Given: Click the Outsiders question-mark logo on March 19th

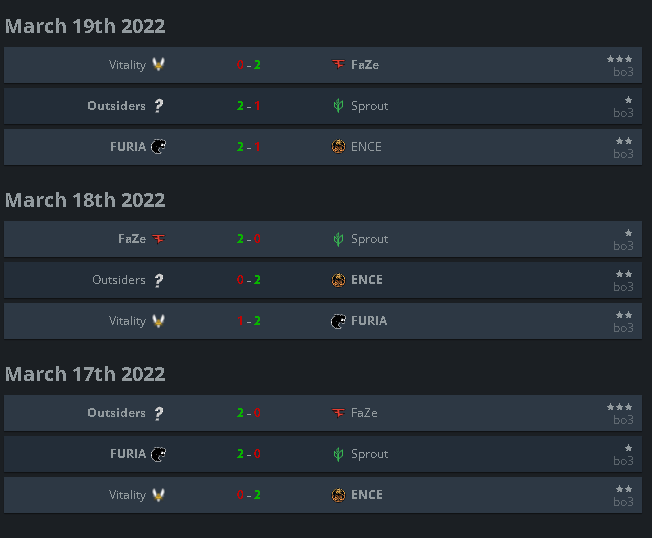Looking at the screenshot, I should (158, 106).
